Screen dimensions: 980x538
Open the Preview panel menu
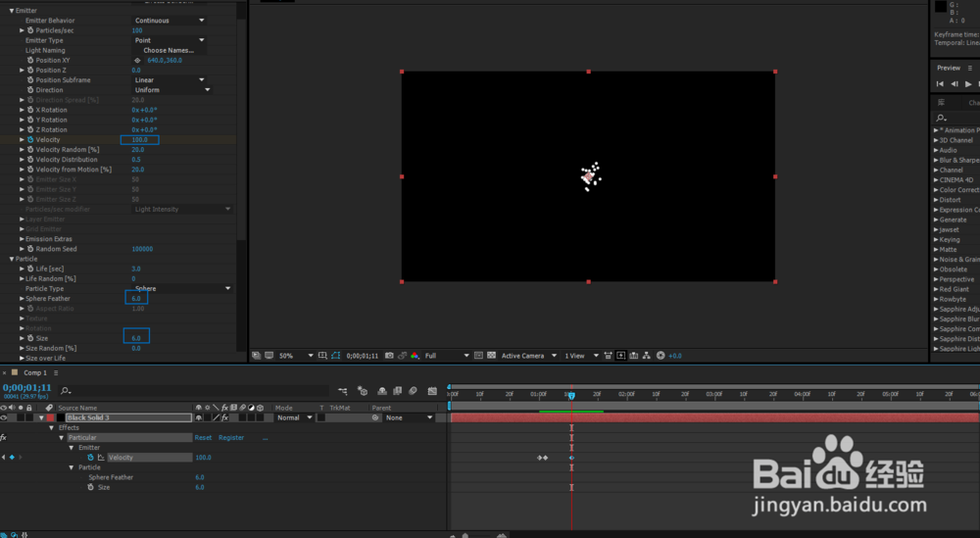click(970, 69)
